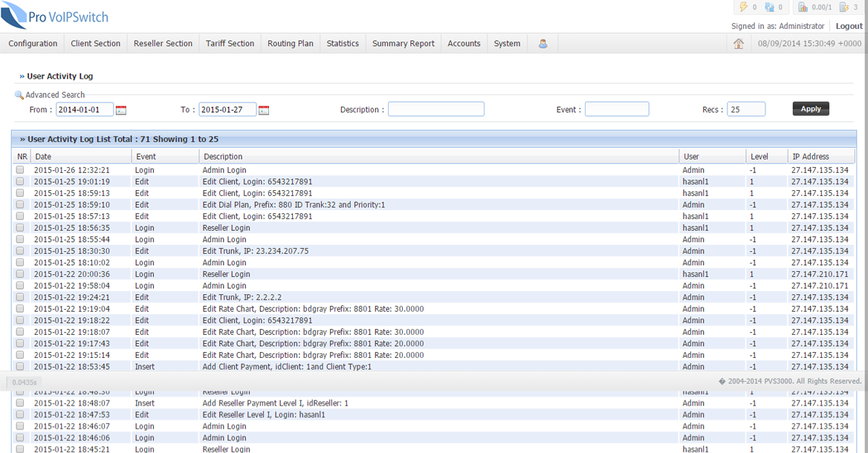Check the row dated 2015-01-25 18:30:30
This screenshot has width=868, height=453.
point(20,250)
